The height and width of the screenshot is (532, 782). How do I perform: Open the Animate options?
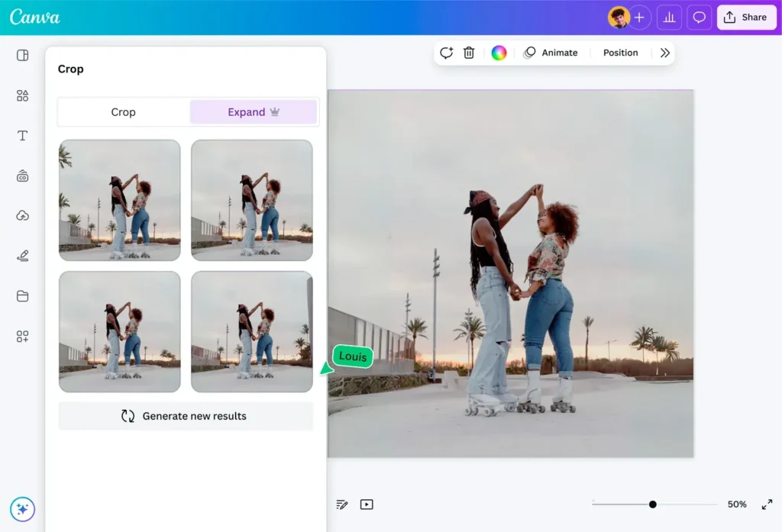pyautogui.click(x=552, y=53)
